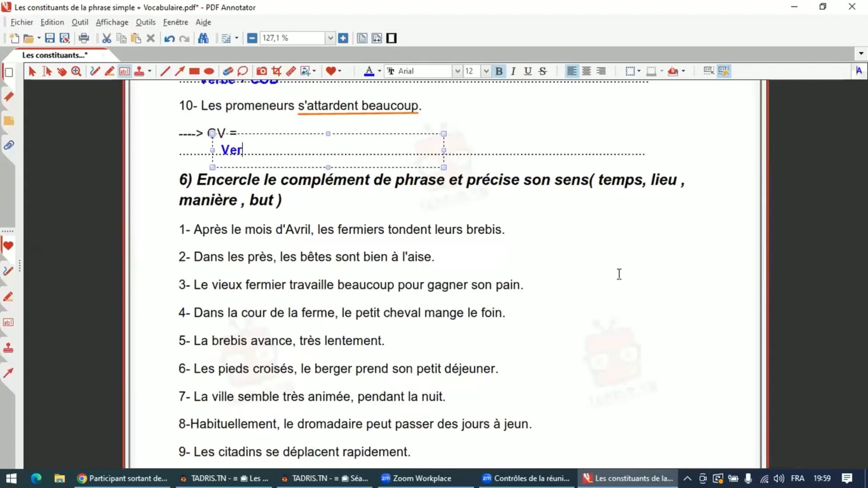Open the Arial font dropdown

click(457, 71)
